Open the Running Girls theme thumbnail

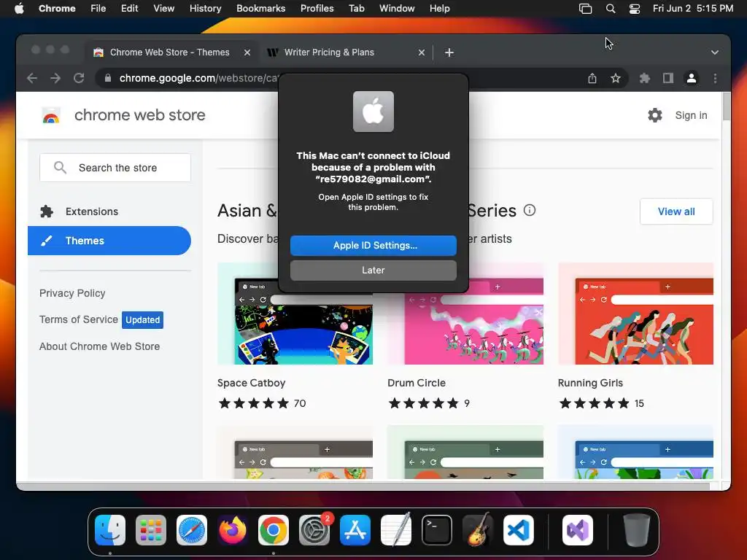tap(635, 314)
